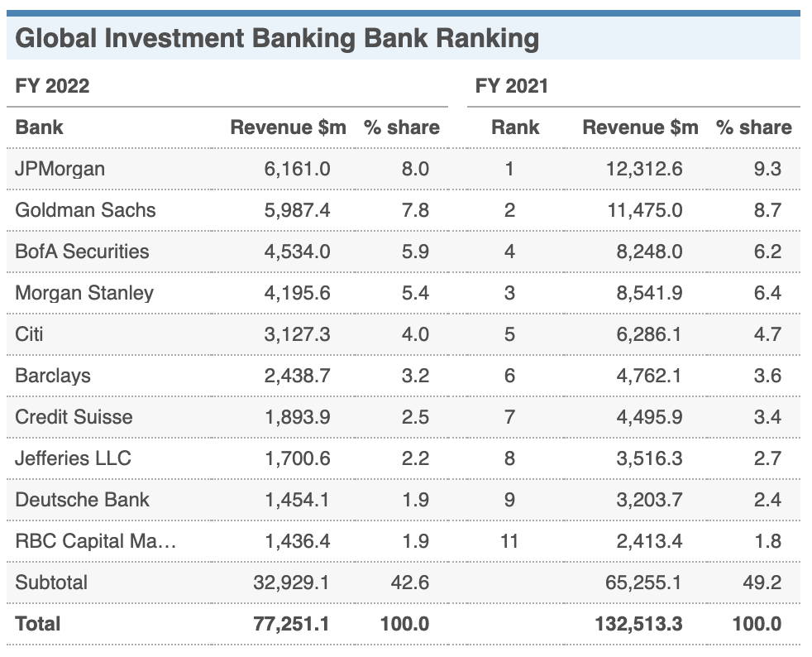Click the FY 2021 Rank column header
Image resolution: width=812 pixels, height=657 pixels.
(514, 127)
